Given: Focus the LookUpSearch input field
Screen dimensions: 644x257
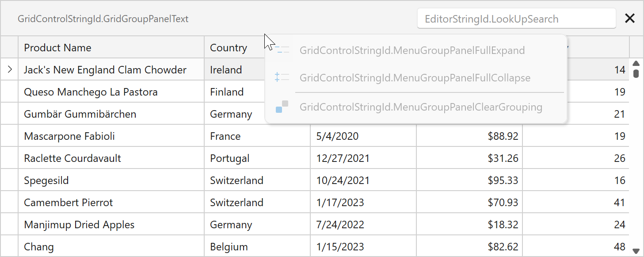Looking at the screenshot, I should [x=516, y=19].
